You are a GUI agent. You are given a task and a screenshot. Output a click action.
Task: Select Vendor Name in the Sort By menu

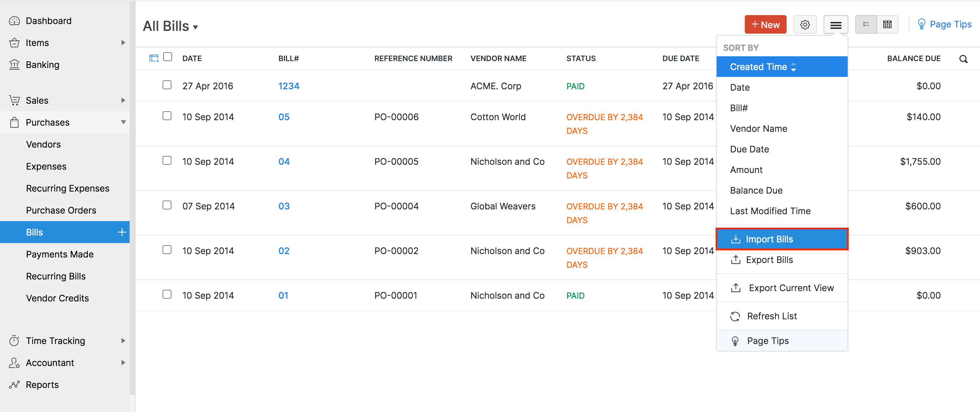tap(758, 128)
